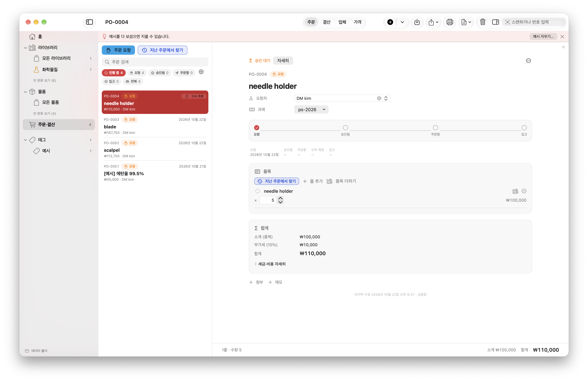Collapse the 태그 sidebar section
Screen dimensions: 588x382
(25, 140)
